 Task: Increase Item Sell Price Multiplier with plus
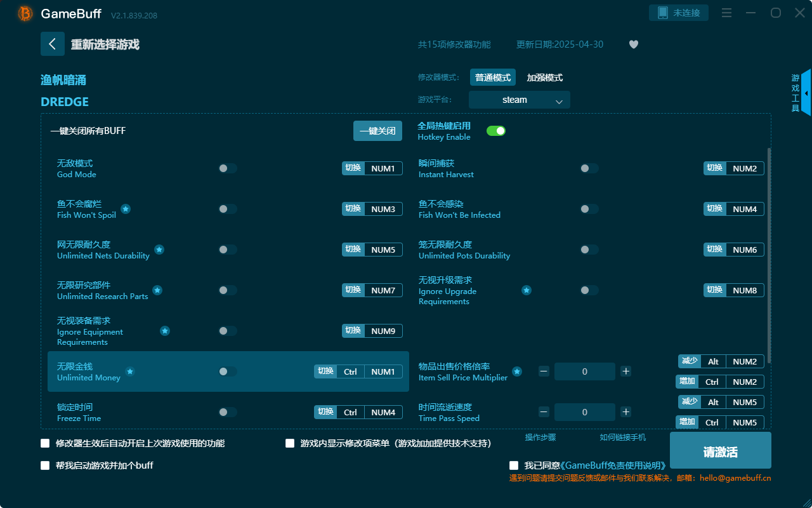coord(625,371)
